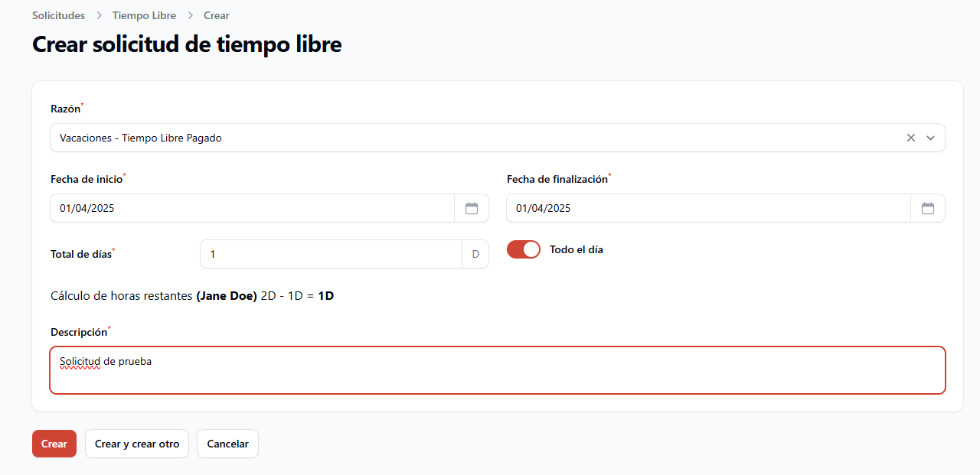Screen dimensions: 980x475
Task: Open the Tiempo Libre breadcrumb
Action: [144, 15]
